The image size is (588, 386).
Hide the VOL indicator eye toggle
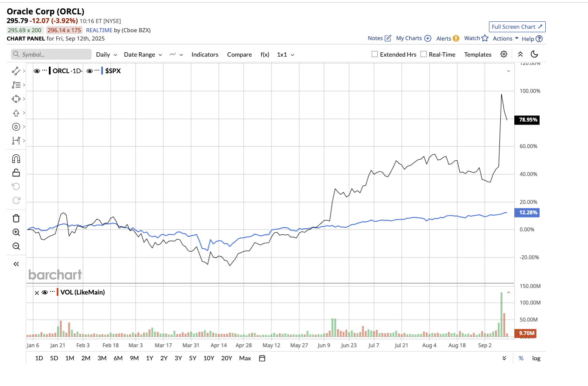tap(44, 292)
